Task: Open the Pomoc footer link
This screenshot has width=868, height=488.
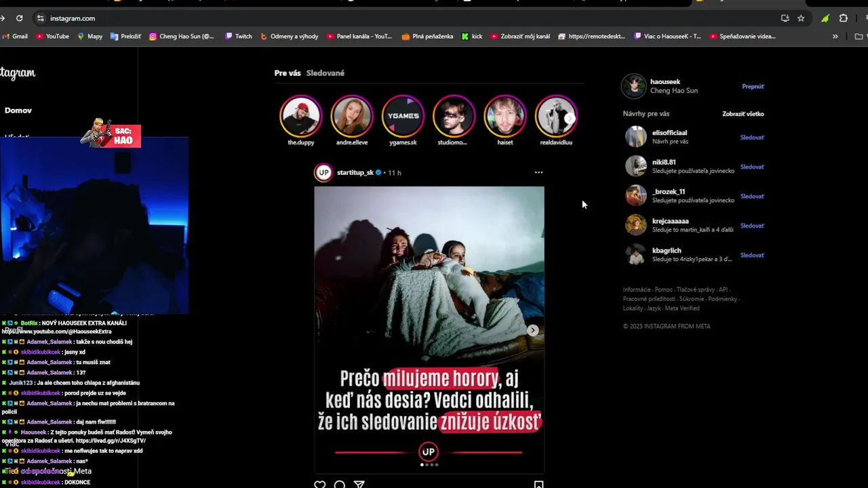Action: click(664, 290)
